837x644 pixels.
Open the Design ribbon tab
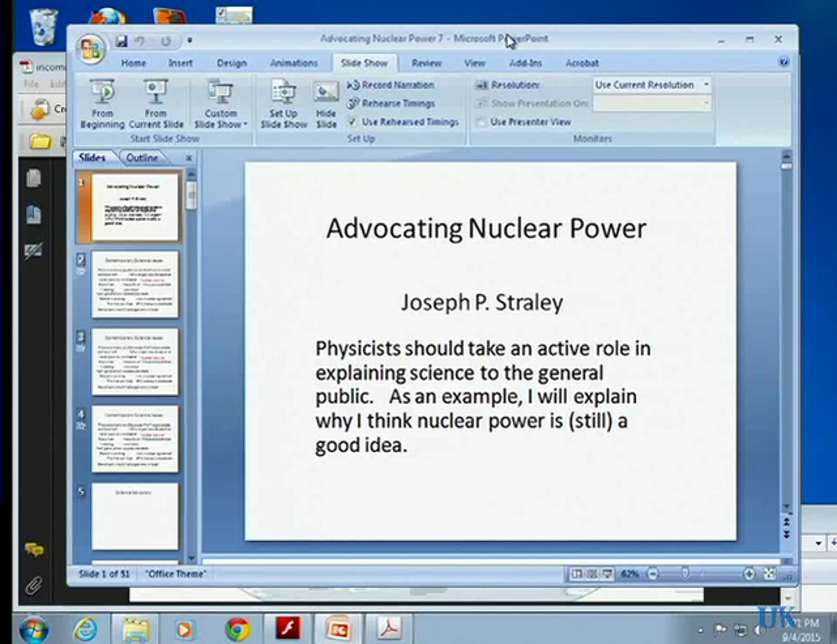[232, 63]
